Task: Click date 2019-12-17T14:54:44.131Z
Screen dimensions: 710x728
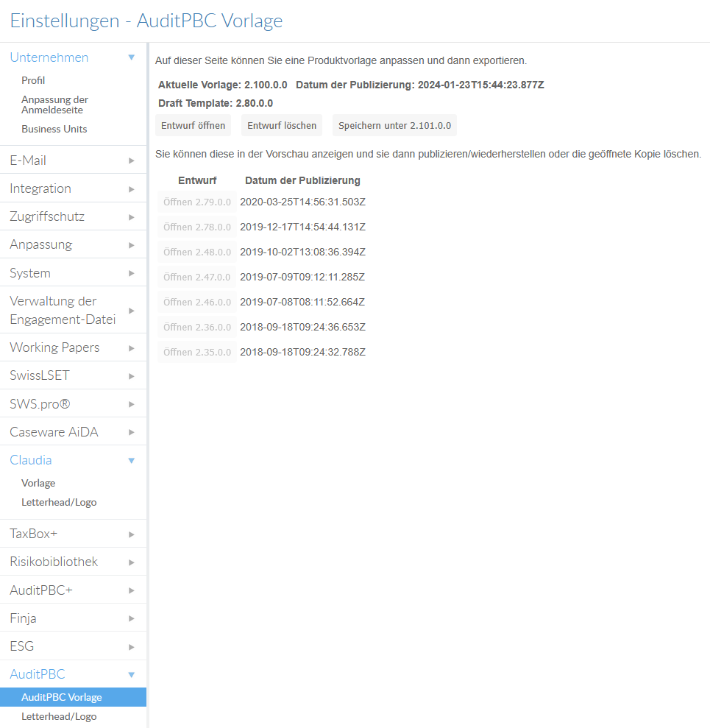Action: (x=302, y=227)
